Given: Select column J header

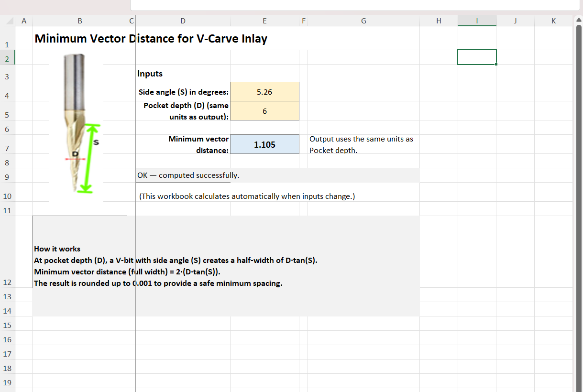Looking at the screenshot, I should 515,21.
